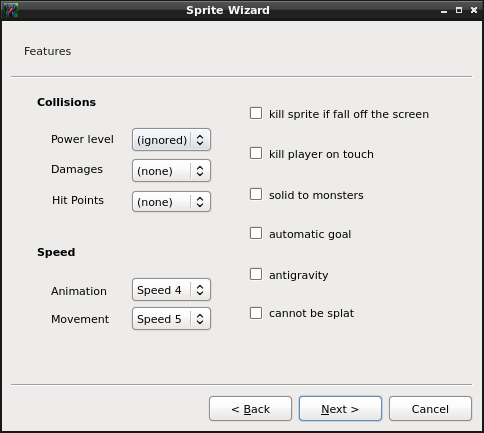The image size is (484, 433).
Task: Go Back to the previous page
Action: [250, 409]
